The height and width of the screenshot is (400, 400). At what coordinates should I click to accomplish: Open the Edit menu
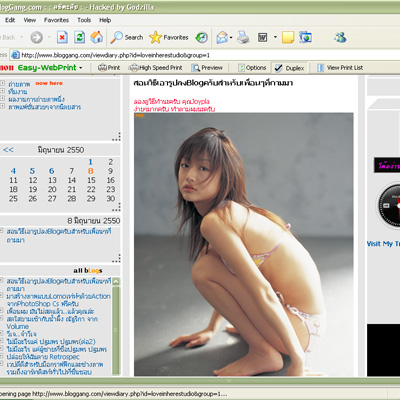pos(10,20)
